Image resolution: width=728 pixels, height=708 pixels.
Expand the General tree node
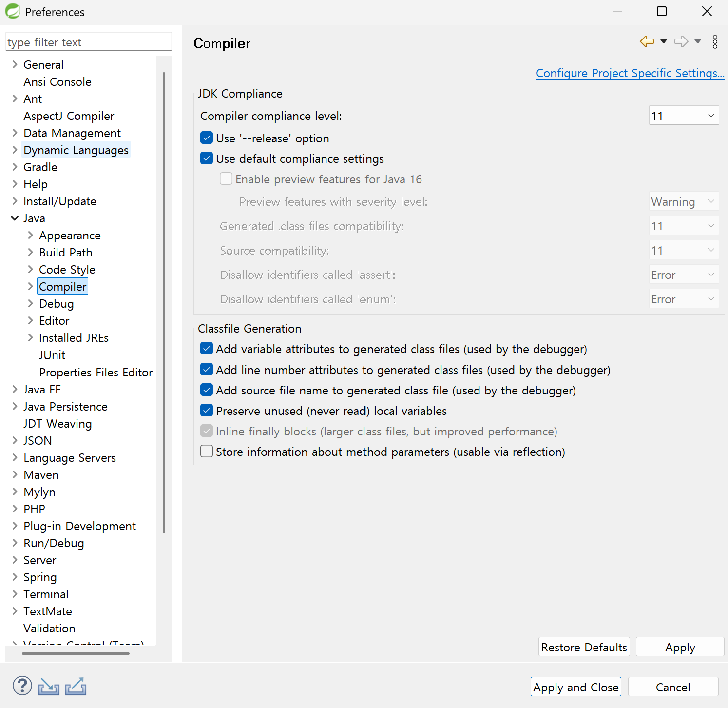15,64
